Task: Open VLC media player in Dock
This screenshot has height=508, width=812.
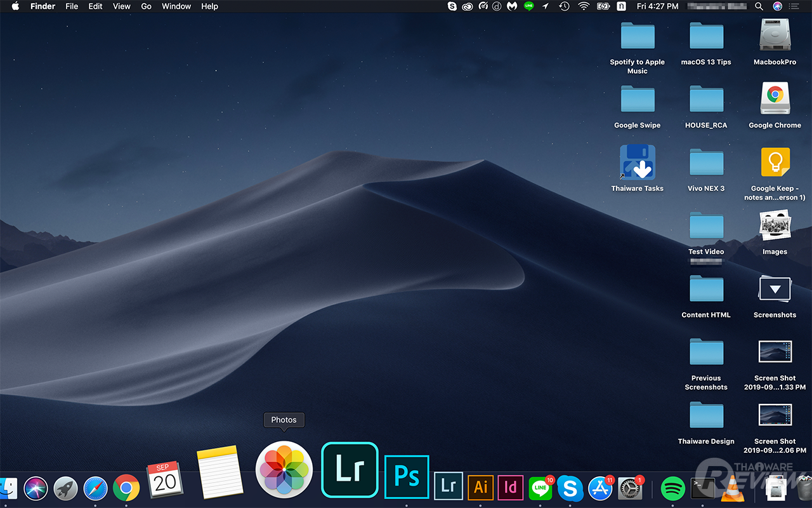Action: coord(732,488)
